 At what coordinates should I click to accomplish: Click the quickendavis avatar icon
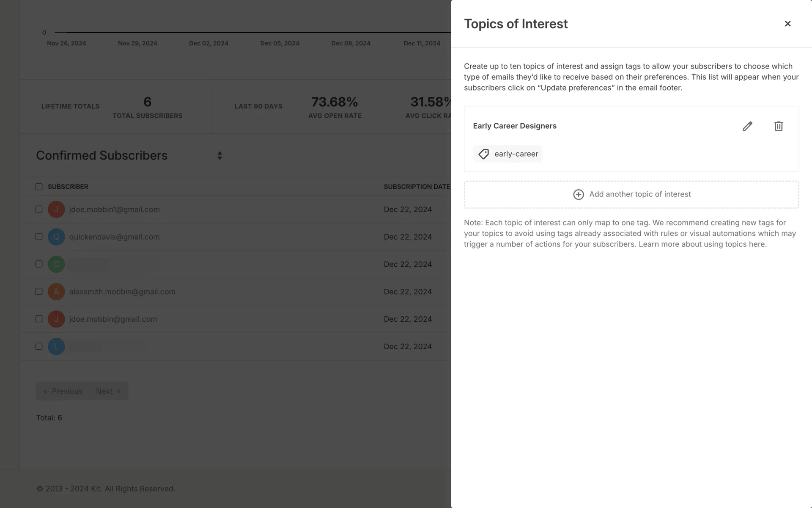[56, 237]
